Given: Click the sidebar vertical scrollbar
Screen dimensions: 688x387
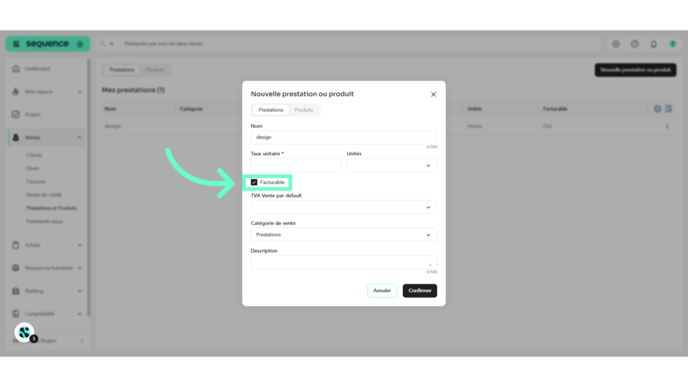Looking at the screenshot, I should click(x=89, y=186).
